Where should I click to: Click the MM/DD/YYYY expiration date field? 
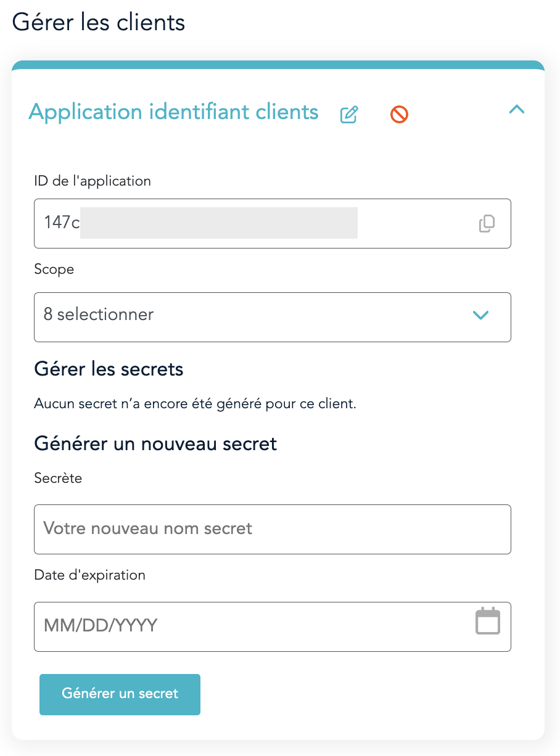pos(247,626)
